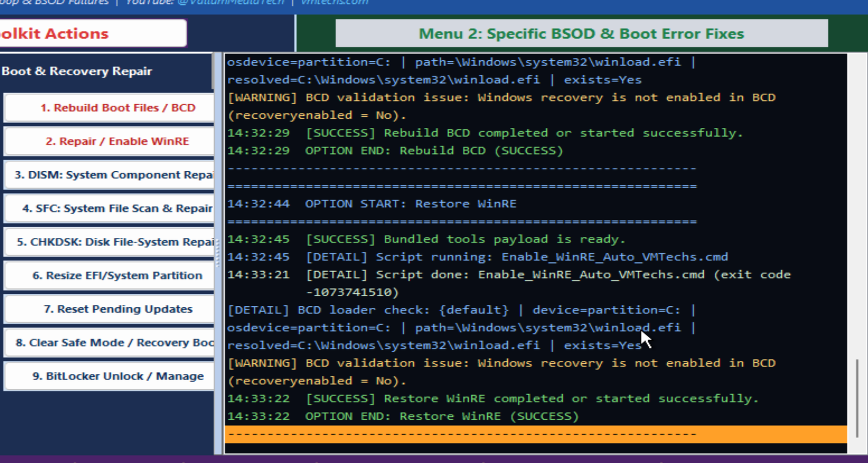Click "Restore WinRE completed or started successfully" line
Image resolution: width=868 pixels, height=463 pixels.
493,398
